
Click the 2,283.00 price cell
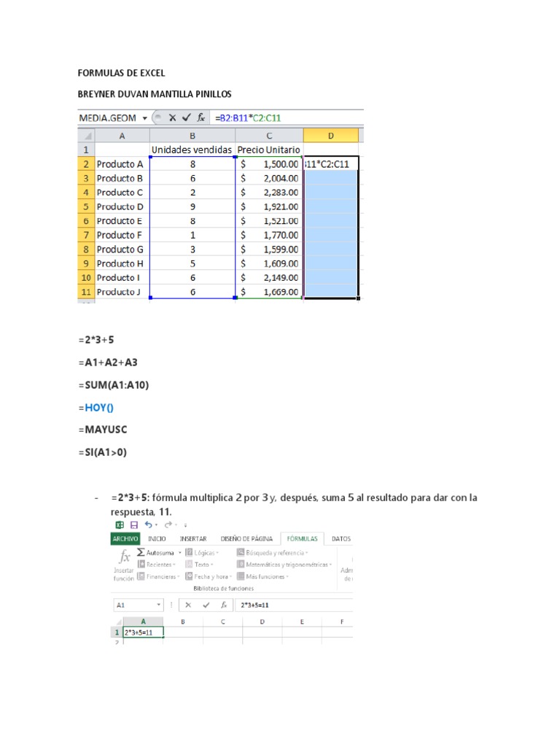click(269, 193)
